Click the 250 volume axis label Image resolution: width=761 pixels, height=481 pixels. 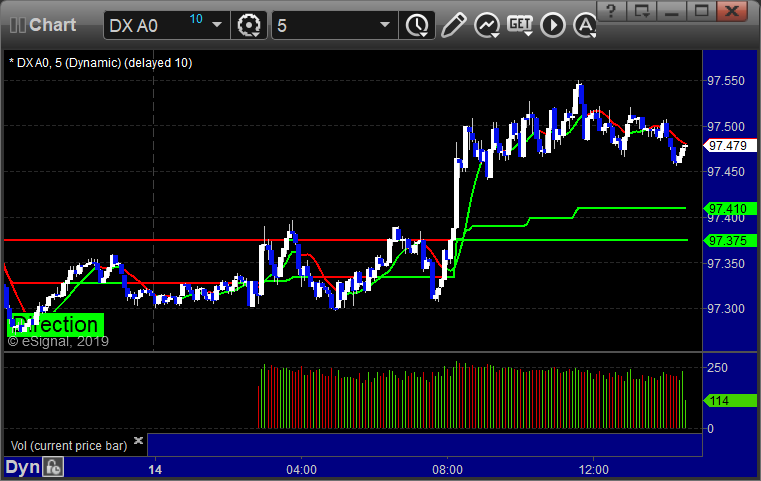click(x=717, y=368)
